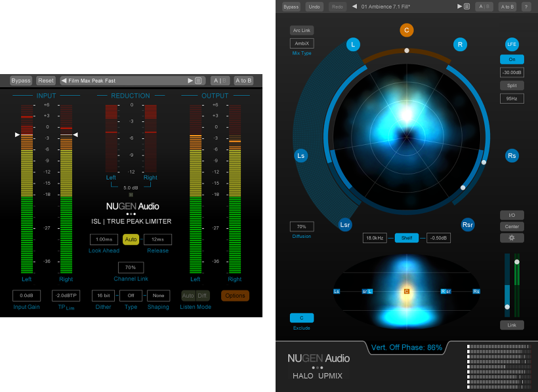Select the Ls left surround speaker node
538x392 pixels.
[301, 156]
